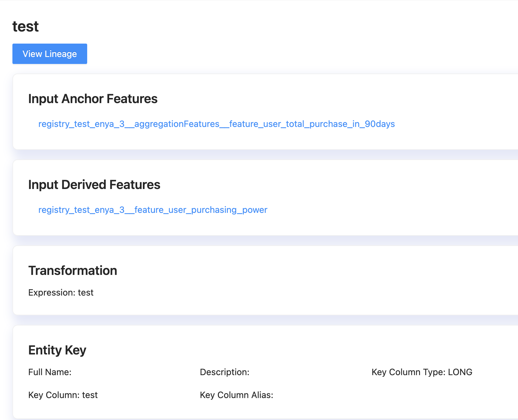This screenshot has height=420, width=518.
Task: Select the 'Key Column: test' text
Action: (x=63, y=395)
